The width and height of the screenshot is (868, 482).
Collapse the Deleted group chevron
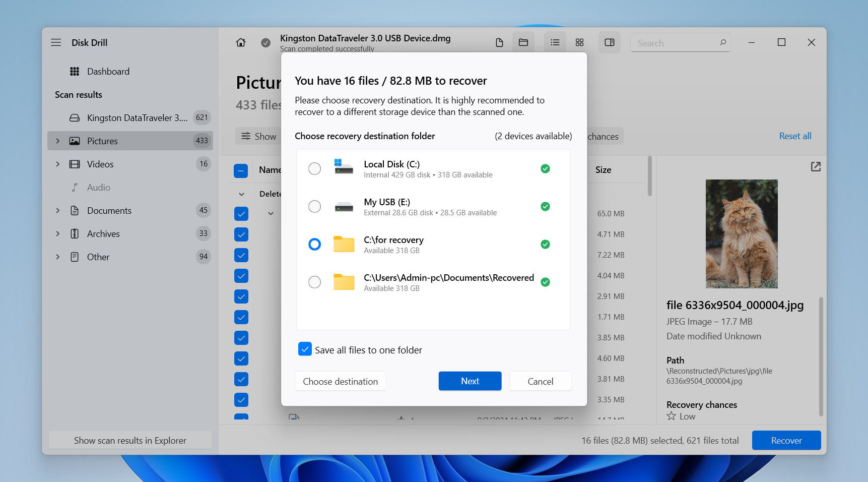point(241,194)
